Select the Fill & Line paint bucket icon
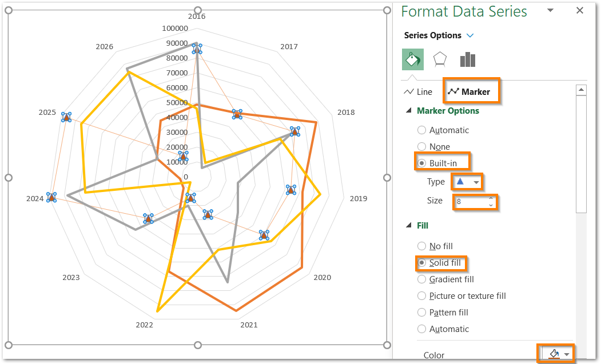This screenshot has width=601, height=364. click(412, 59)
